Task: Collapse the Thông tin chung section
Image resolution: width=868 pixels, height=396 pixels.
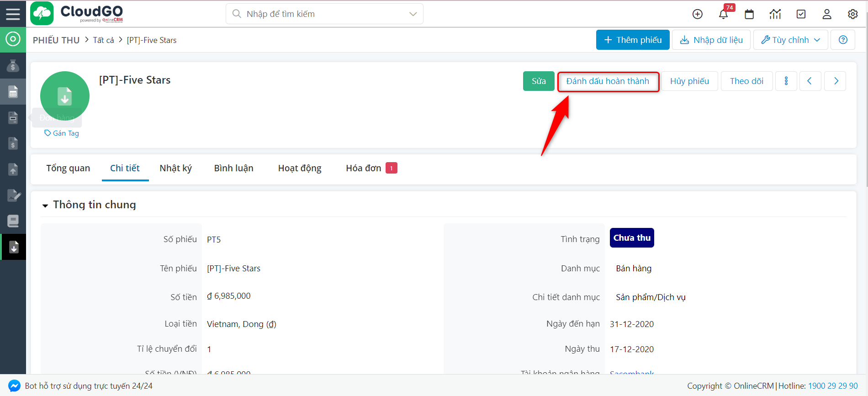Action: point(45,206)
